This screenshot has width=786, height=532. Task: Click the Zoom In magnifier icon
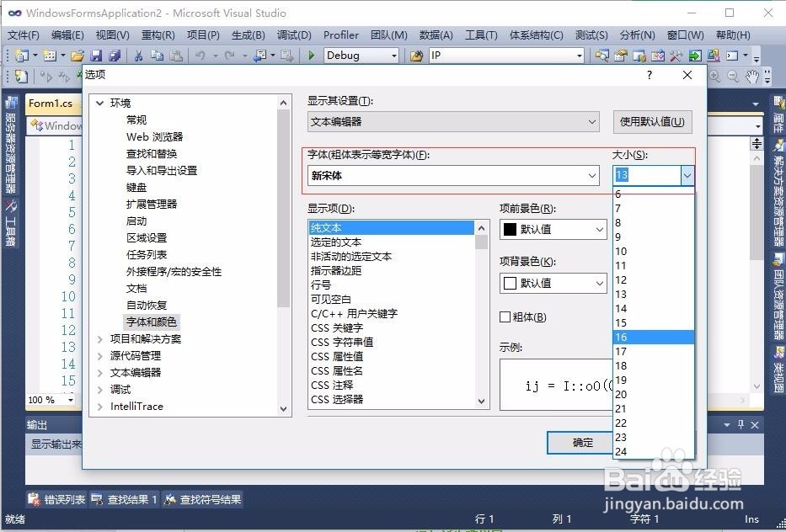[x=715, y=76]
